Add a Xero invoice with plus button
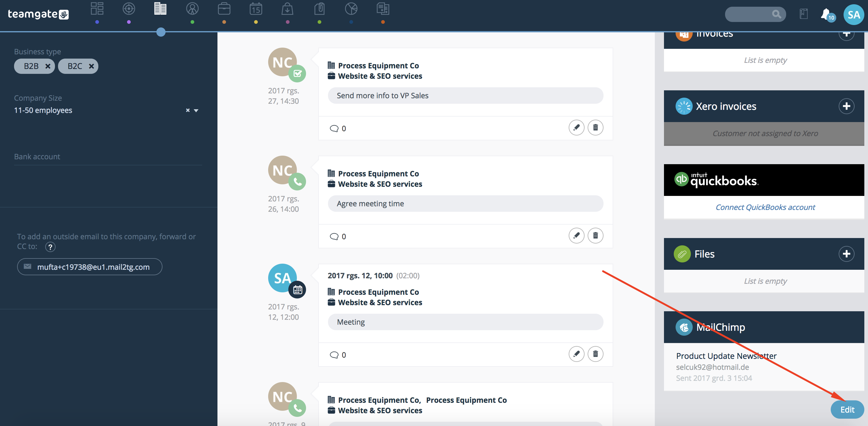This screenshot has height=426, width=868. [x=846, y=106]
